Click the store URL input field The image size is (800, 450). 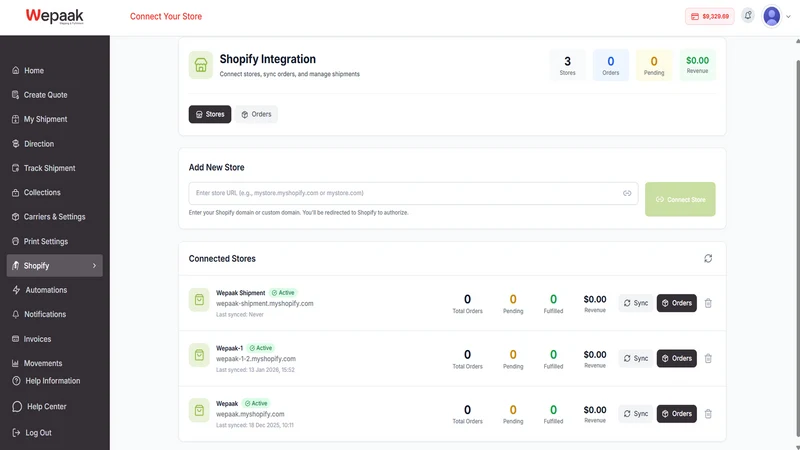[413, 193]
